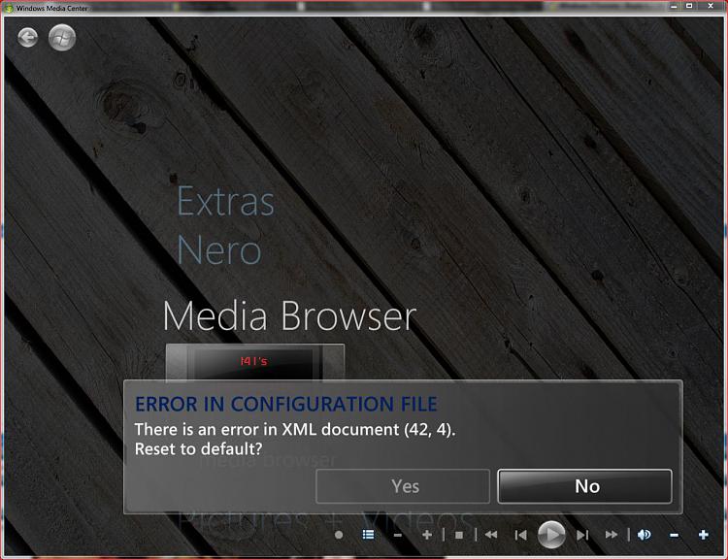Start recording with the record button

(339, 535)
